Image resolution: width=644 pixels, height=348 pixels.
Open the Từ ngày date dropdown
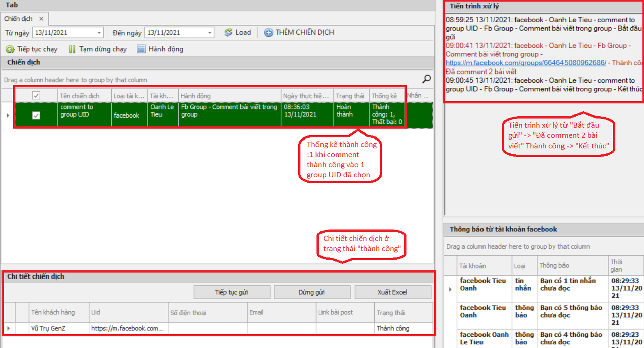[x=98, y=33]
